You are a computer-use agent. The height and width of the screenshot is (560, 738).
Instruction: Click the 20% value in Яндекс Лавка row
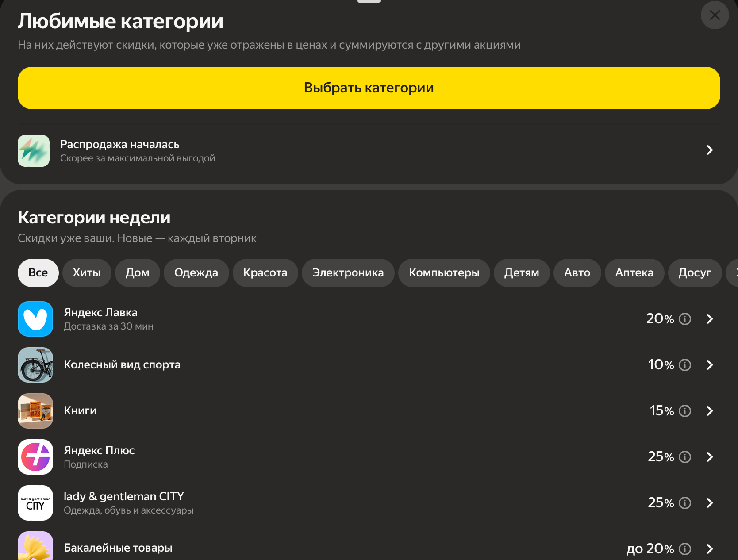point(660,319)
